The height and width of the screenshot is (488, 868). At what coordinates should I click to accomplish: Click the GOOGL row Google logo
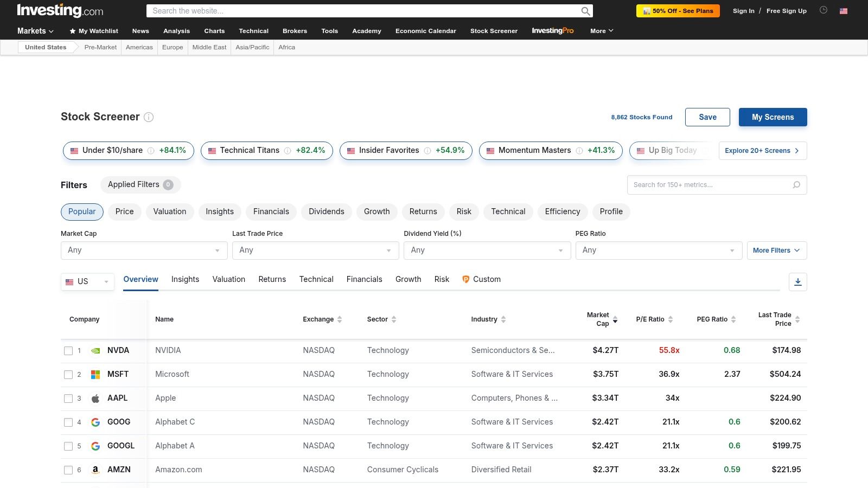(95, 446)
